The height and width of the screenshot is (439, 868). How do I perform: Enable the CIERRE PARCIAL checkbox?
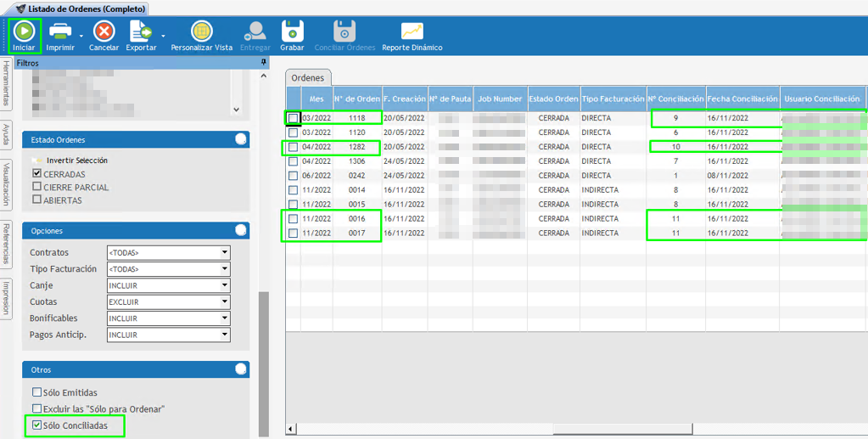(x=37, y=187)
